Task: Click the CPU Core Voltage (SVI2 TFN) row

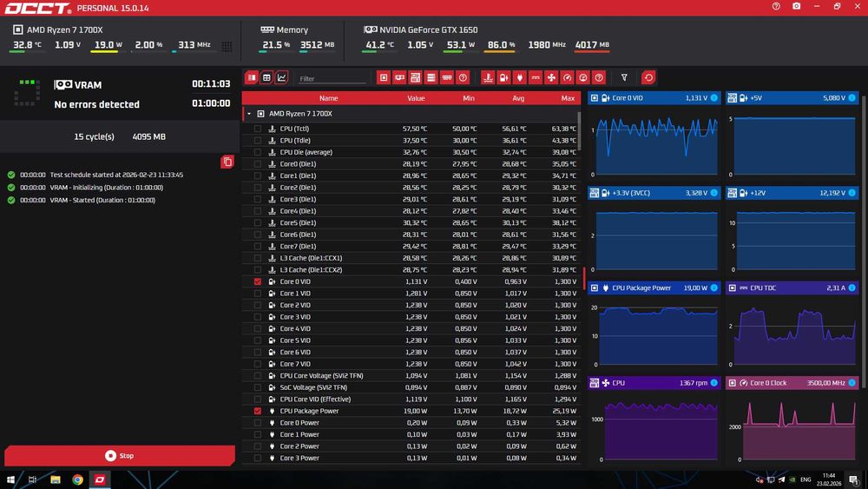Action: pos(411,375)
